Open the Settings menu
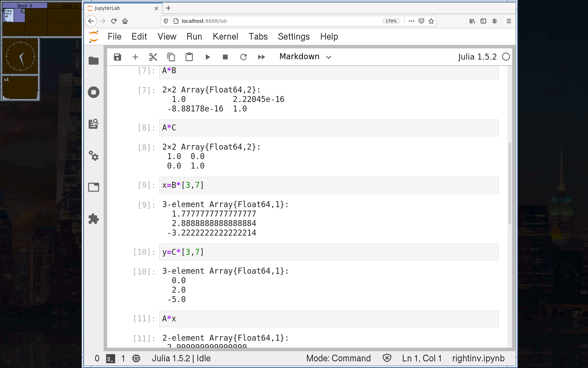Screen dimensions: 588x368 (x=293, y=36)
